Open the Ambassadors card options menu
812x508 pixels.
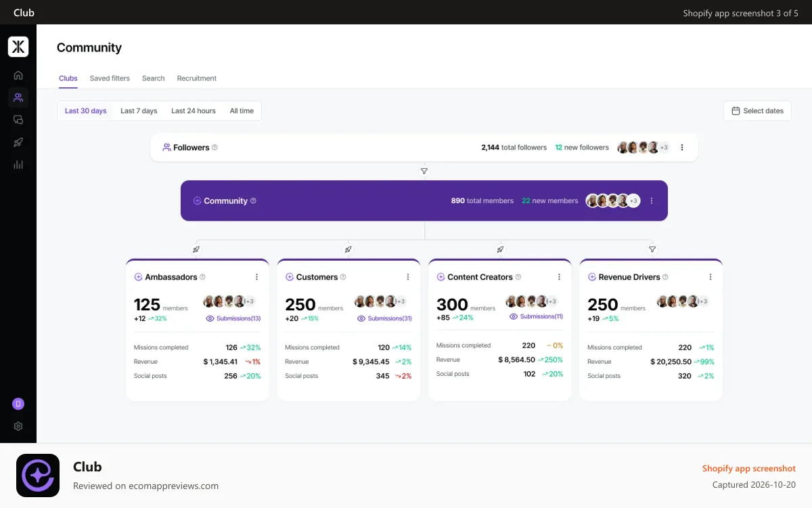pos(256,277)
